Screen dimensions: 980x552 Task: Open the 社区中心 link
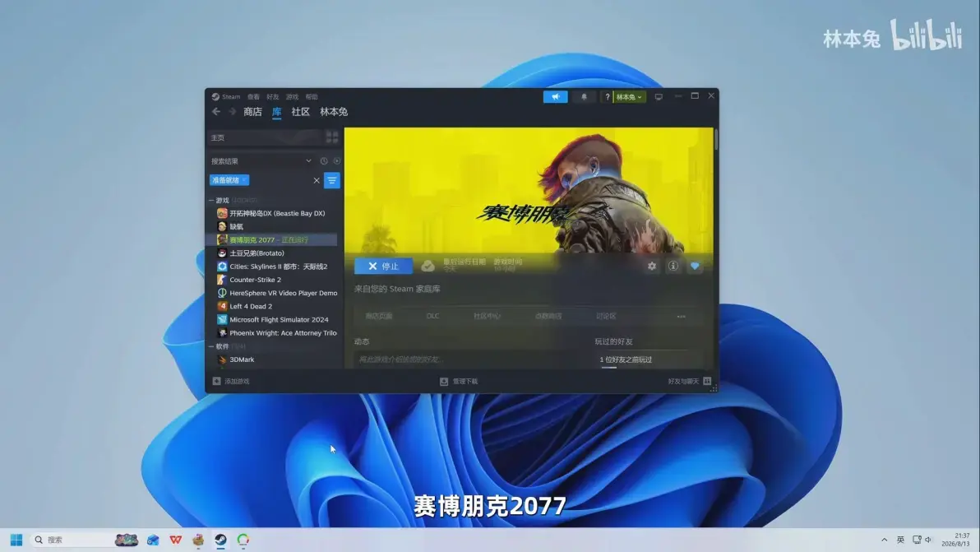487,317
